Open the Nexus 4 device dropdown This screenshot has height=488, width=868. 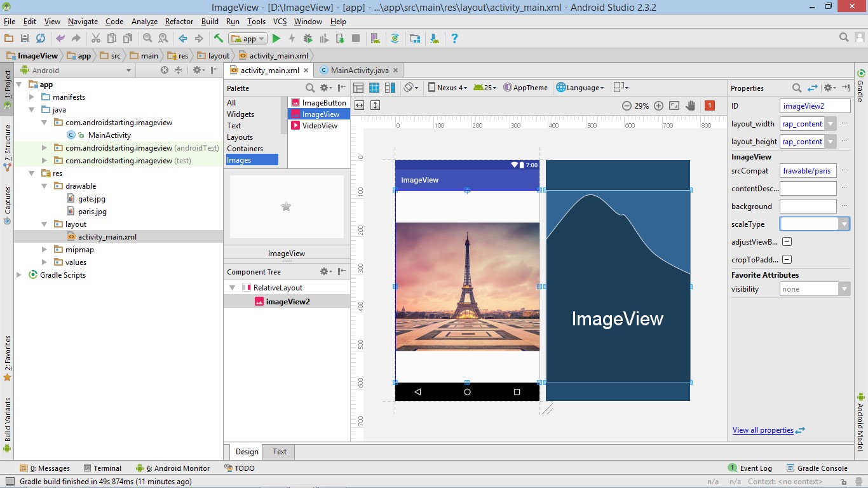tap(447, 88)
